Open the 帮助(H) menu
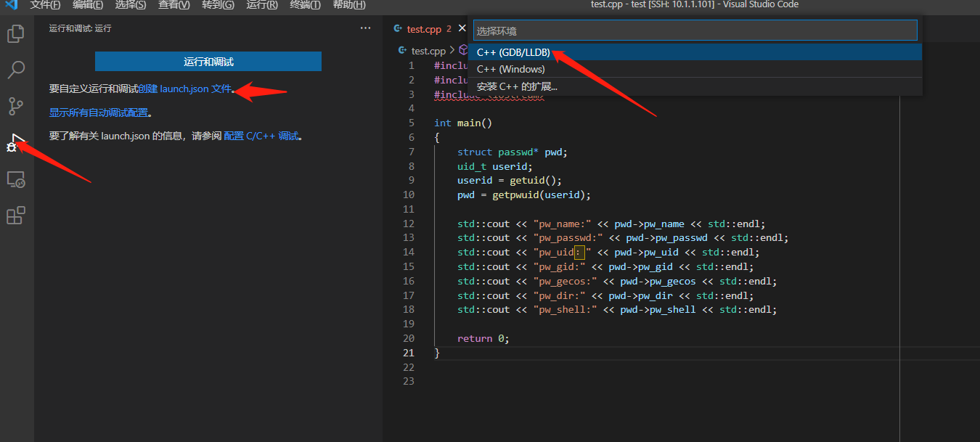This screenshot has width=980, height=442. tap(349, 5)
